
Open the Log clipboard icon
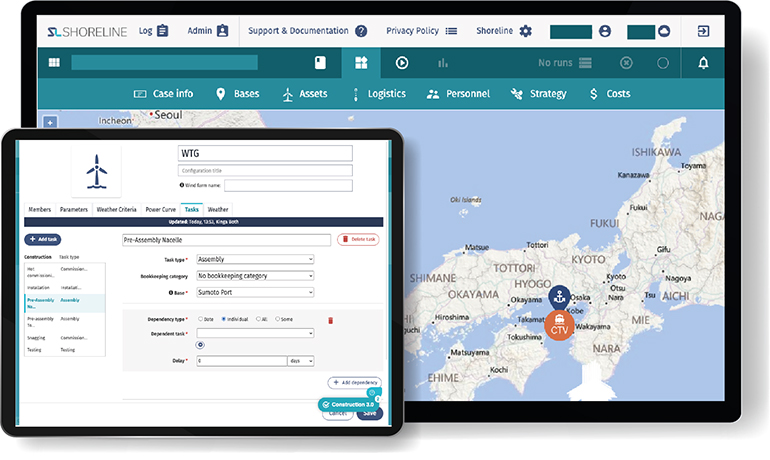click(x=163, y=31)
